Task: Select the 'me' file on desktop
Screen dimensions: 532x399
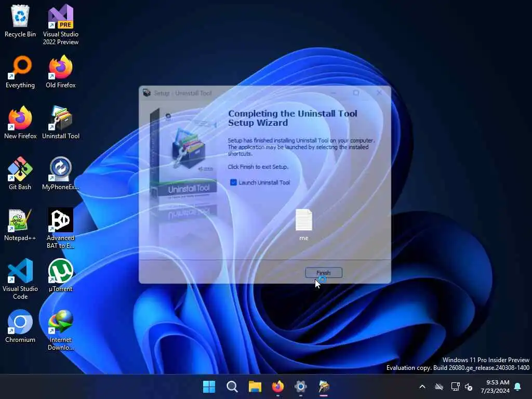Action: 303,224
